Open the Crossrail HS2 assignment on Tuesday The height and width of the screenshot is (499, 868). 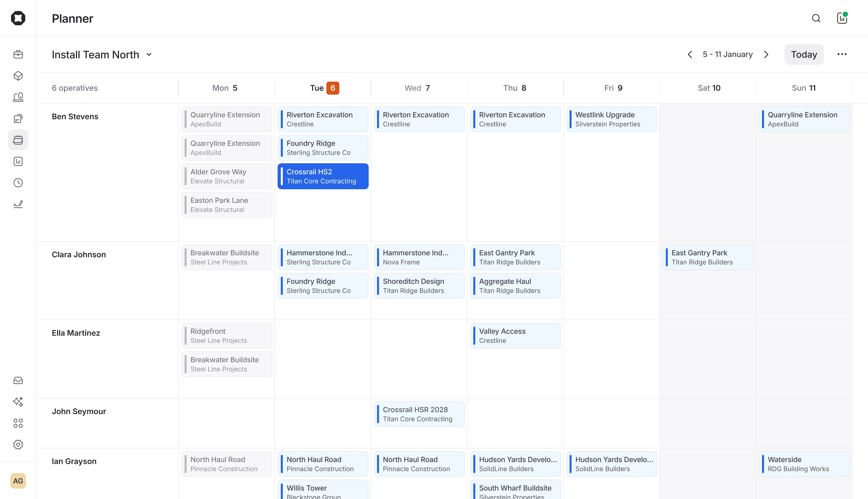322,176
